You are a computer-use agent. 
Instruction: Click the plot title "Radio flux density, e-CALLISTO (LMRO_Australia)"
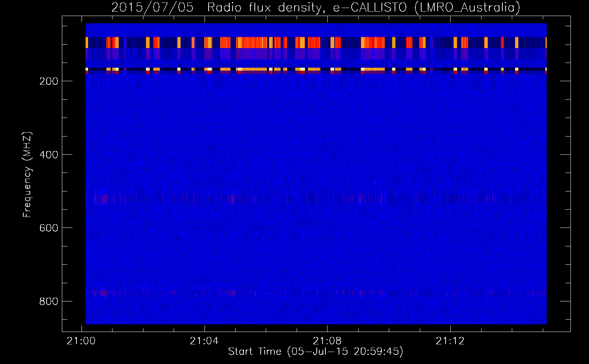click(x=364, y=8)
